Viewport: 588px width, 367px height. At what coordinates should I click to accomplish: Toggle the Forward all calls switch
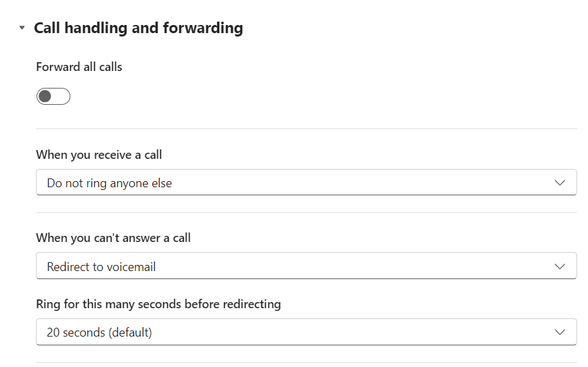53,97
